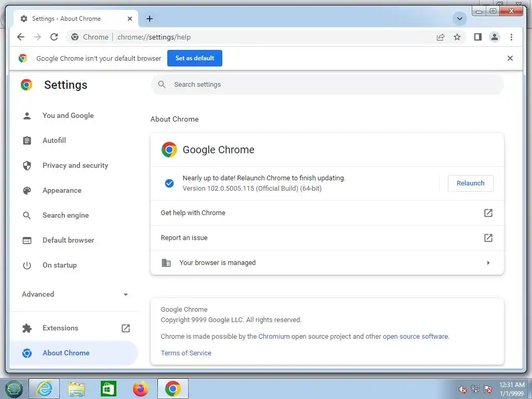Share this page via the share icon

pyautogui.click(x=441, y=37)
